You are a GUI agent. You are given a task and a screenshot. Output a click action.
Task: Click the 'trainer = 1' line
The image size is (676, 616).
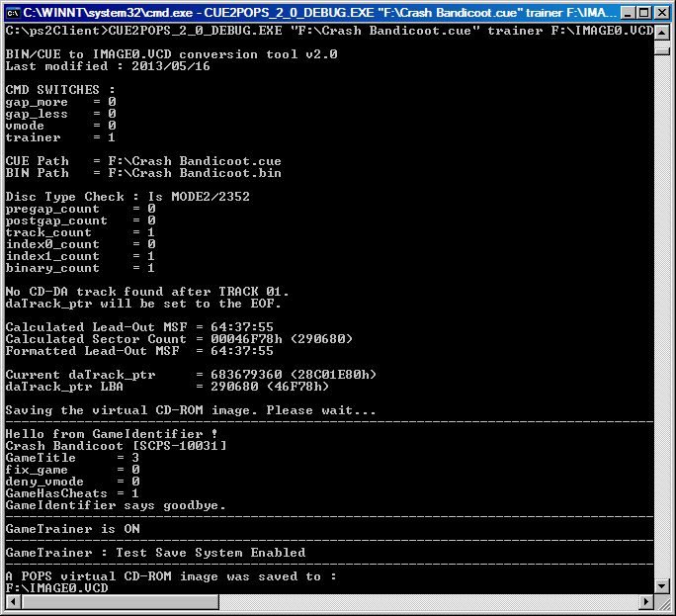click(x=61, y=137)
